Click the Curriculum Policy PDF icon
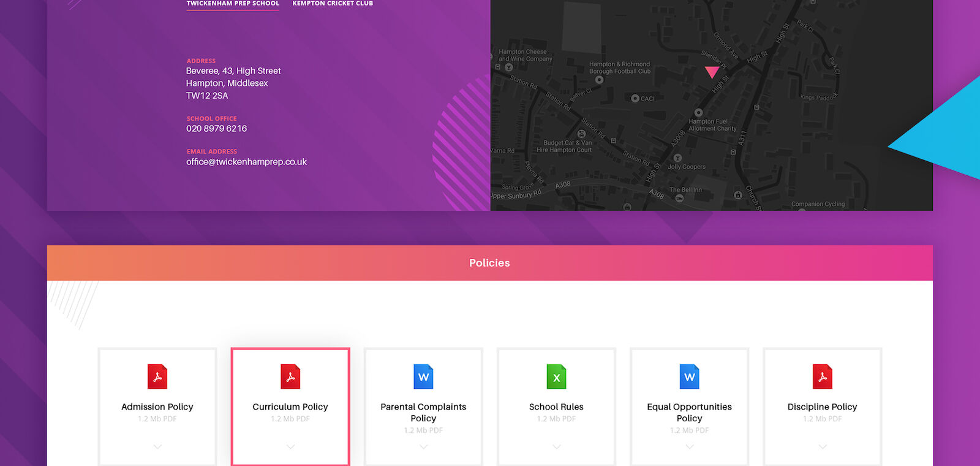The width and height of the screenshot is (980, 466). tap(290, 376)
